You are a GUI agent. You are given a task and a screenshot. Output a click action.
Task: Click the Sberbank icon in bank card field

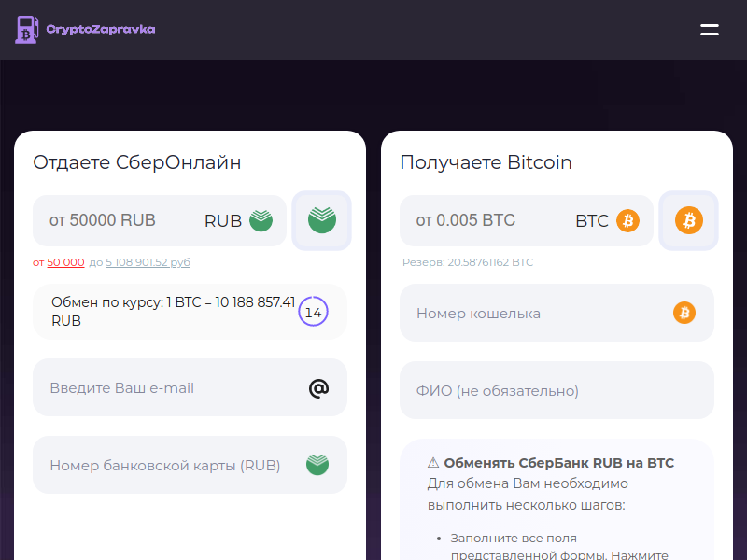click(x=317, y=465)
